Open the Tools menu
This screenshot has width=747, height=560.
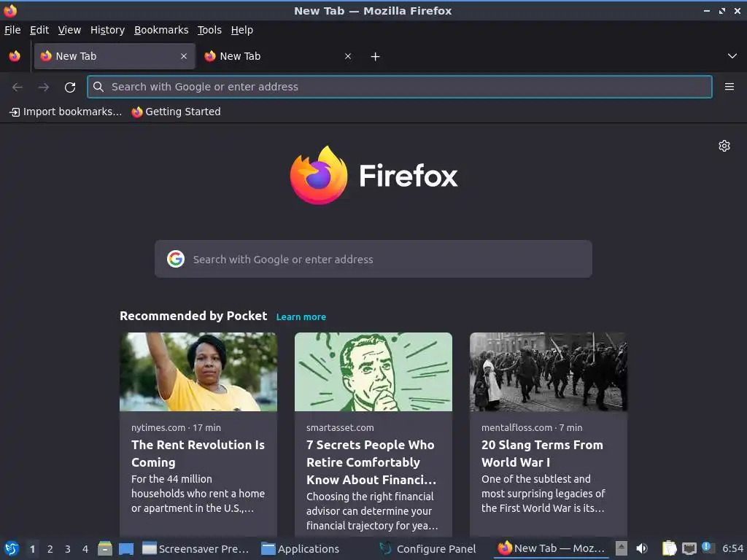click(x=209, y=30)
